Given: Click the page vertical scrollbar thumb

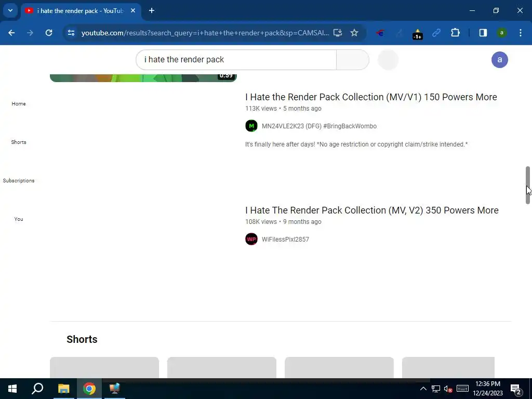Looking at the screenshot, I should click(528, 185).
